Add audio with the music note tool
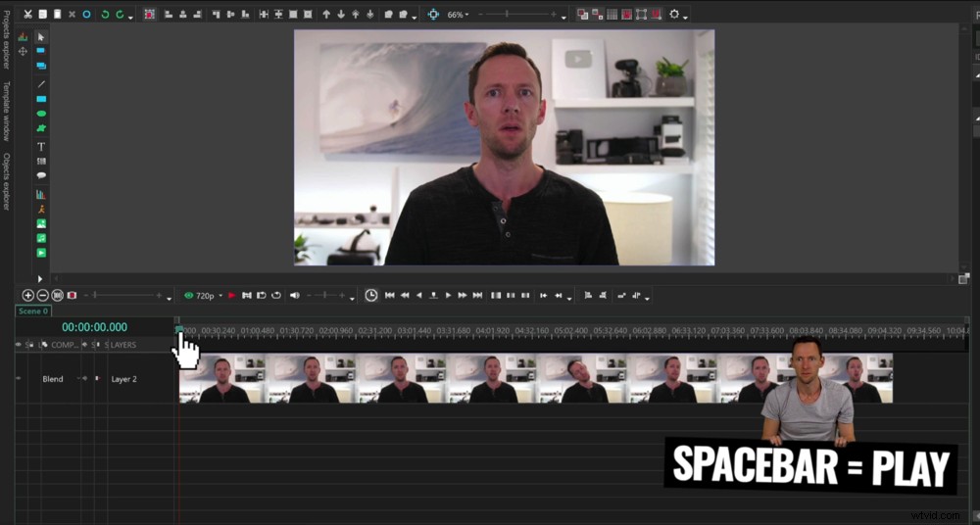The width and height of the screenshot is (980, 525). [41, 238]
